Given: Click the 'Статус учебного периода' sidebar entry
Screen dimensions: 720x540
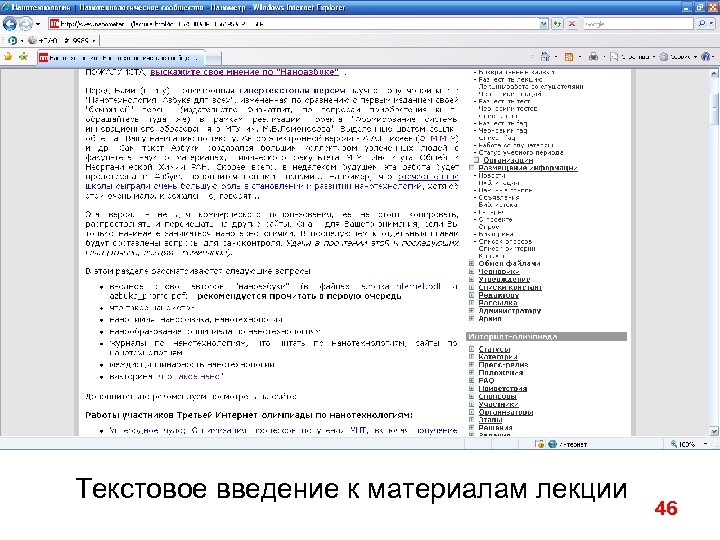Looking at the screenshot, I should (x=521, y=152).
